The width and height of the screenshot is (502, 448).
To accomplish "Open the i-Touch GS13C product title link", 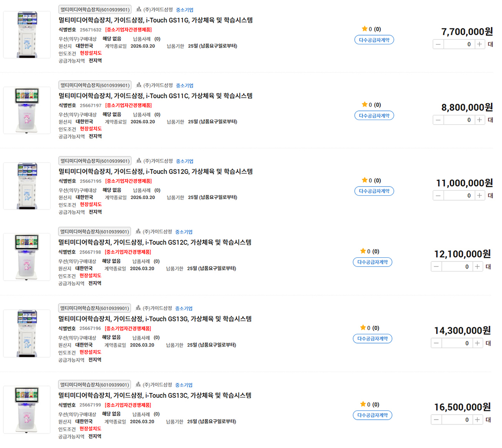I will pos(155,395).
